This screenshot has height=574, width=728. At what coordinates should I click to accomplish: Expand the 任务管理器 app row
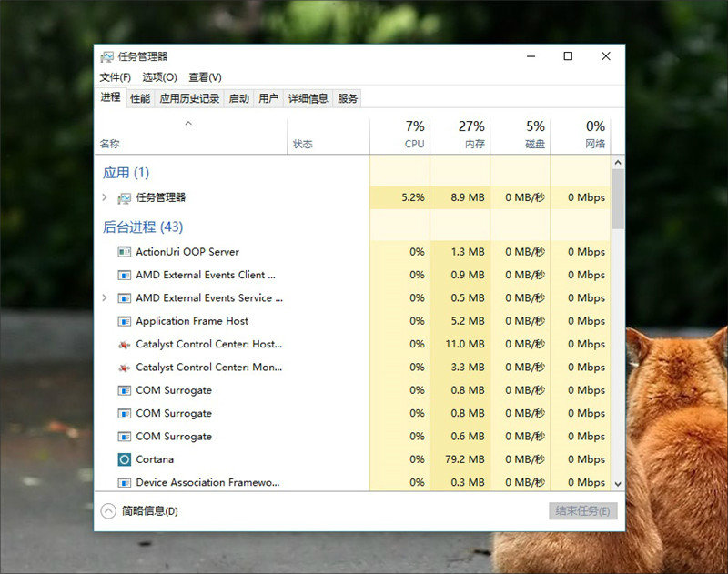105,197
